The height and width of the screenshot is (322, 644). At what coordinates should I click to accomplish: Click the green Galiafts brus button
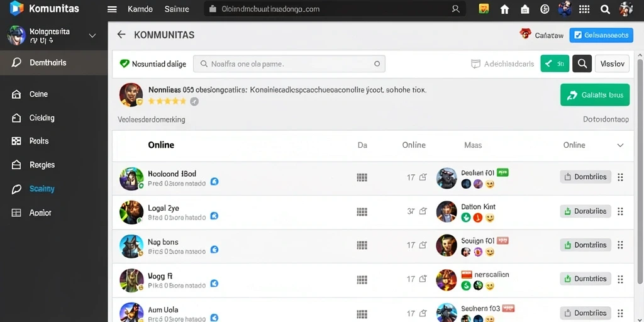(x=595, y=95)
